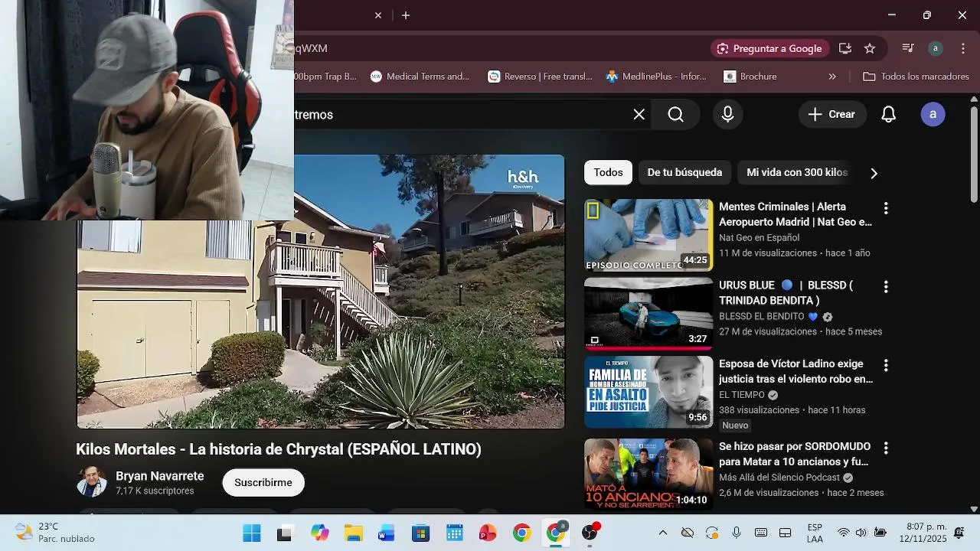Open options menu for Mentes Criminales video
Viewport: 980px width, 551px height.
(886, 208)
